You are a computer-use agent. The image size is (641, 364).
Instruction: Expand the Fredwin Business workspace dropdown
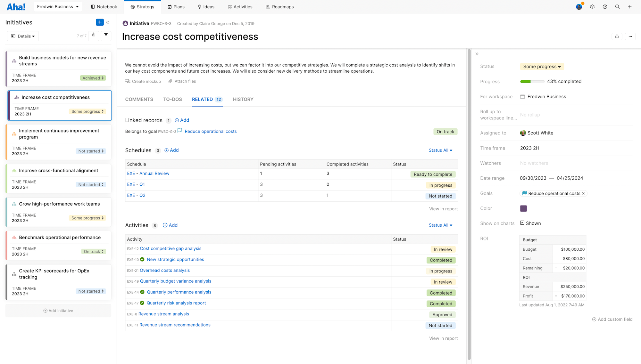tap(58, 7)
